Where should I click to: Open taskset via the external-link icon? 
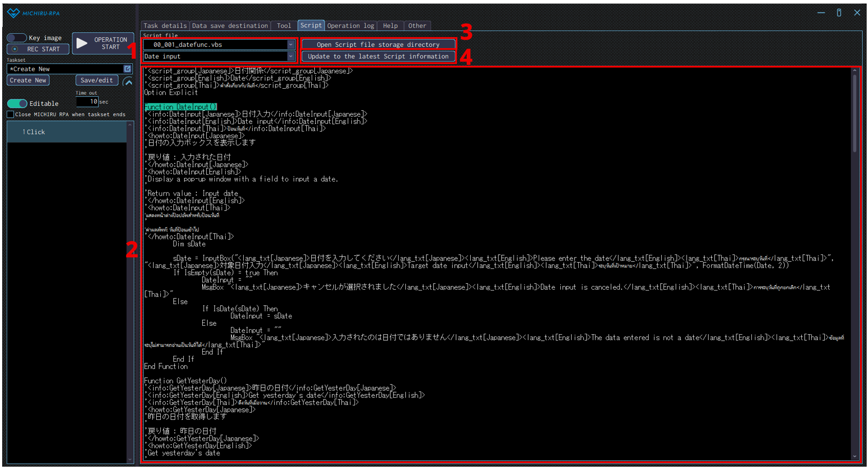(128, 69)
